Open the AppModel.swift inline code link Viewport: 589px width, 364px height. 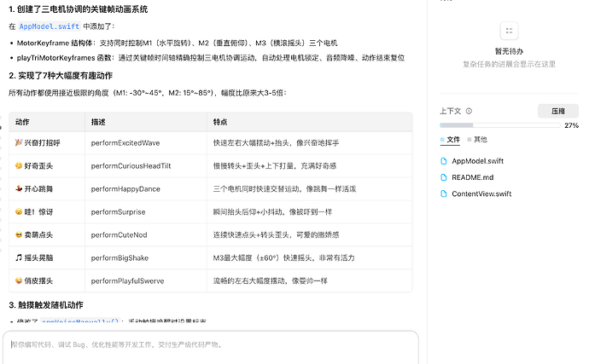click(x=50, y=26)
